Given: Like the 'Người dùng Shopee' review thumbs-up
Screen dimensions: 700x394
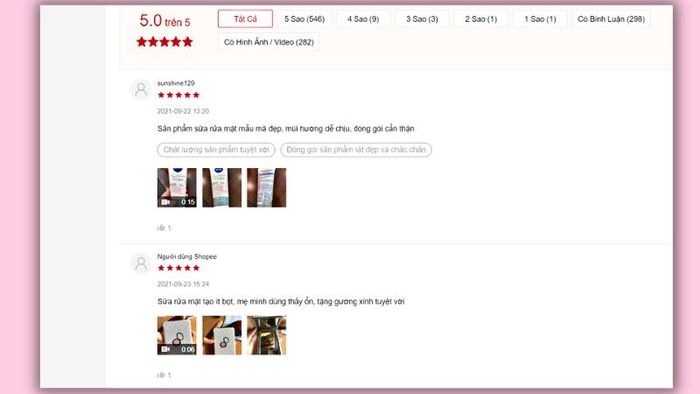Looking at the screenshot, I should [x=161, y=375].
